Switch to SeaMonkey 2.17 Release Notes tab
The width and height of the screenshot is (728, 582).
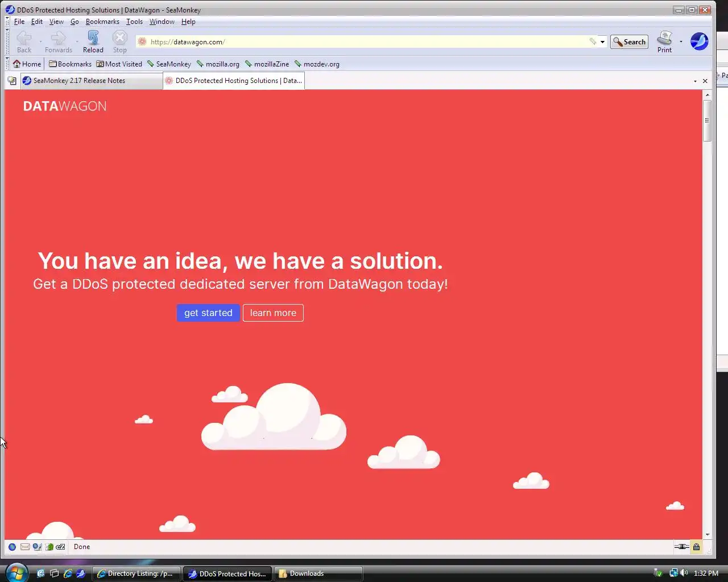click(91, 81)
